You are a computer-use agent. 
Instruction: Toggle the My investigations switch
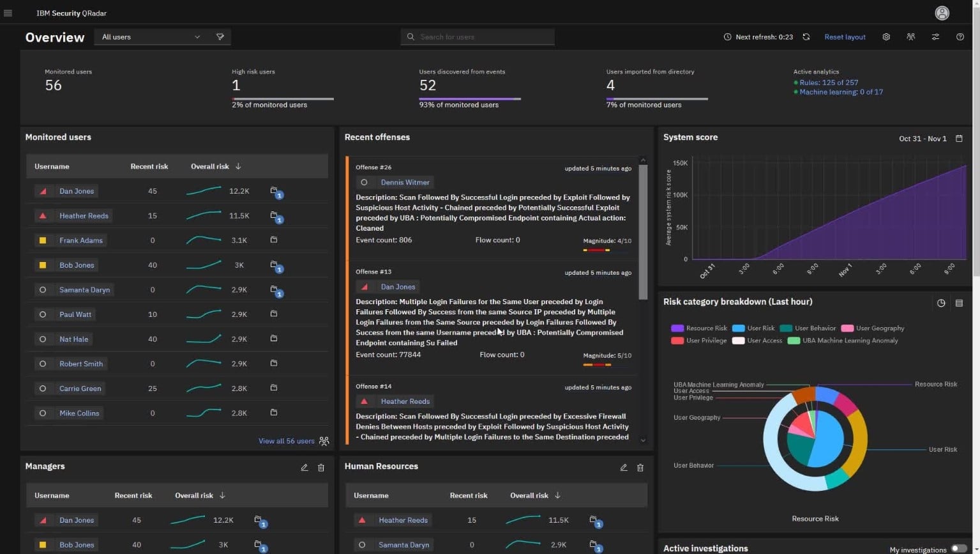pos(959,549)
